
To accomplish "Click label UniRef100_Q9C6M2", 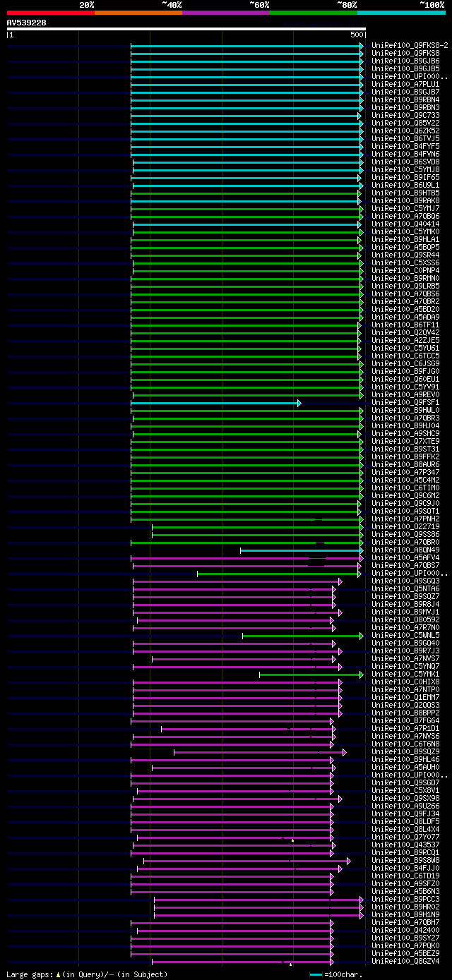I will click(405, 496).
